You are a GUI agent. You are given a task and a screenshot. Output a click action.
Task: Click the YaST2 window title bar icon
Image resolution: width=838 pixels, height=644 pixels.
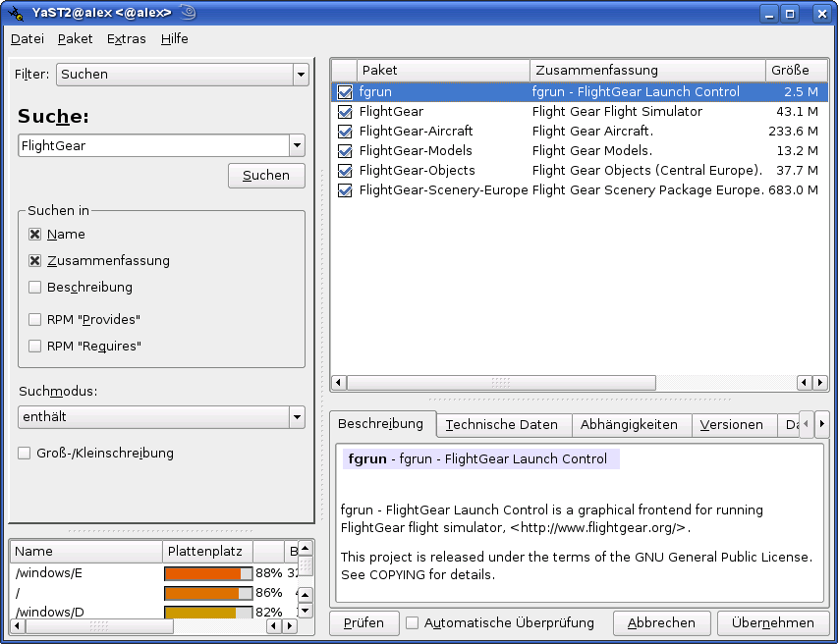coord(16,14)
